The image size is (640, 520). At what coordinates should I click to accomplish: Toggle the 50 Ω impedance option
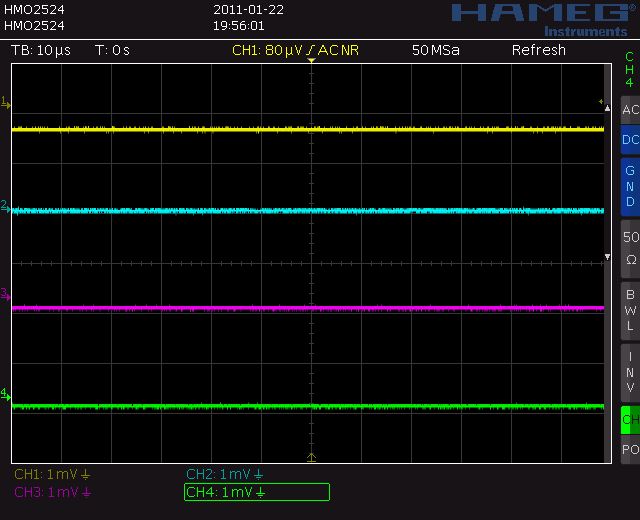[629, 247]
